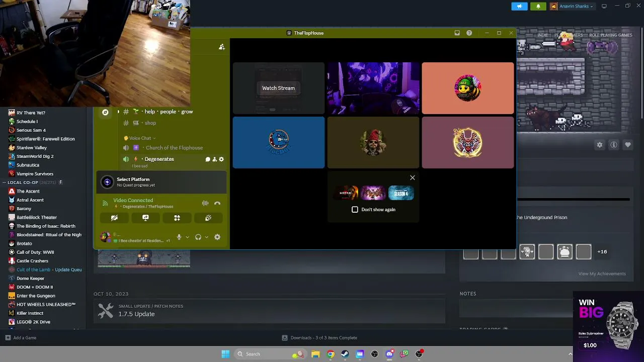Mute the Discord microphone
The height and width of the screenshot is (362, 644).
pos(179,237)
